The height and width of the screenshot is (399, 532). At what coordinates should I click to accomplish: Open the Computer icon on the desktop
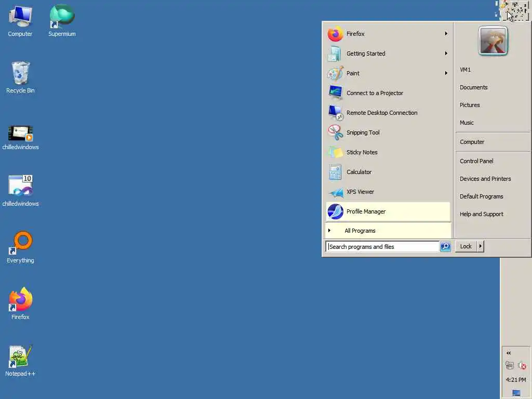tap(20, 21)
